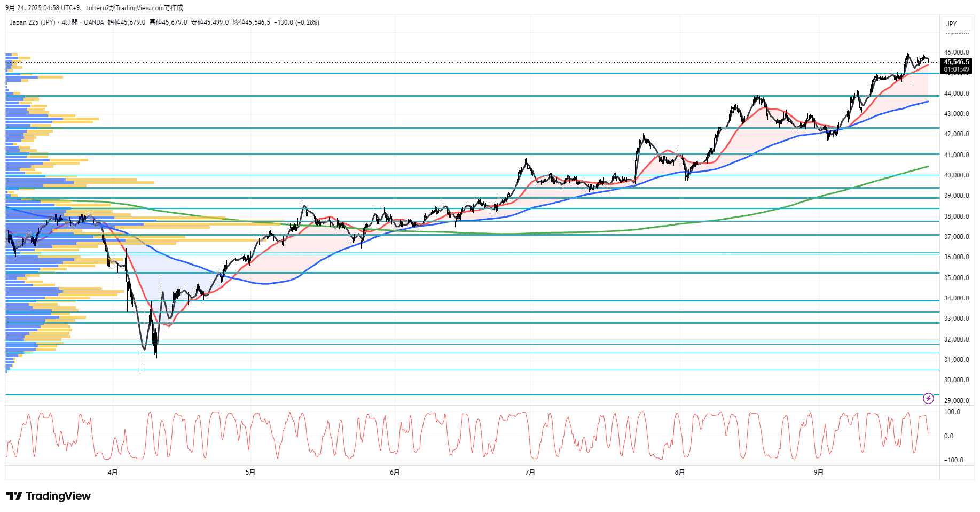Click the 01:01:49 bar countdown timer
This screenshot has width=980, height=512.
pos(956,69)
